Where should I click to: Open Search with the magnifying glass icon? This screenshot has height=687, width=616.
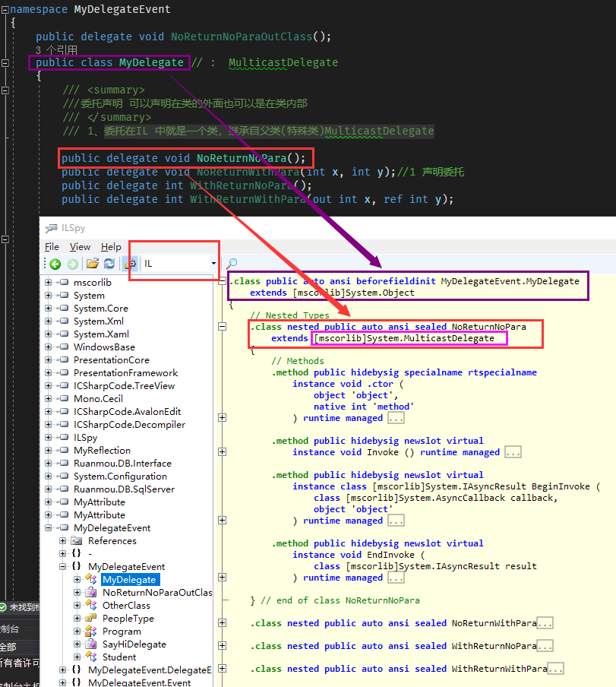point(232,264)
